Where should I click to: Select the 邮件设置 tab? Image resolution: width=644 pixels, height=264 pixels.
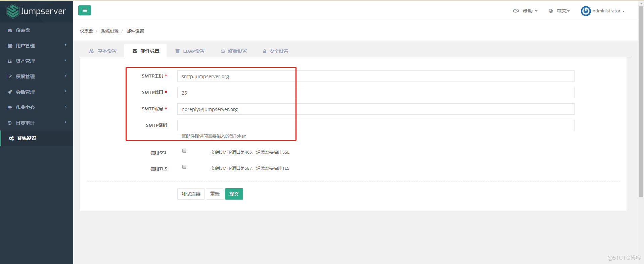pos(146,51)
